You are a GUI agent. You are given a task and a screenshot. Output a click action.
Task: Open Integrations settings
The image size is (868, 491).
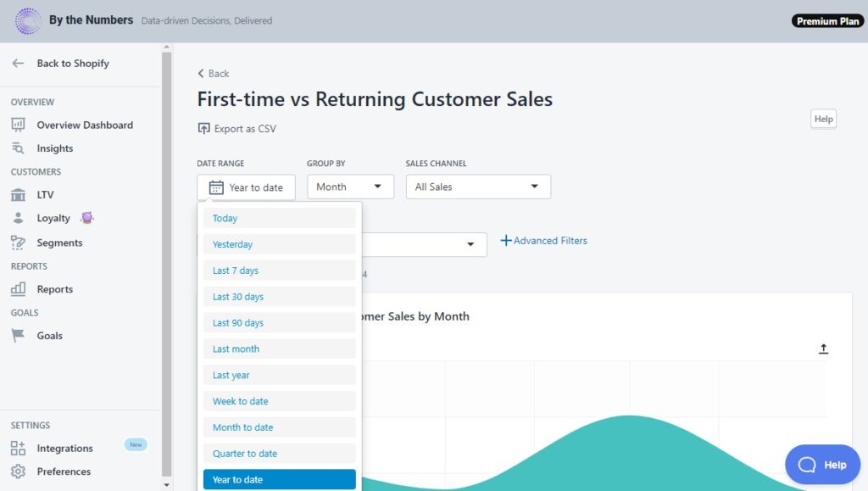coord(64,448)
